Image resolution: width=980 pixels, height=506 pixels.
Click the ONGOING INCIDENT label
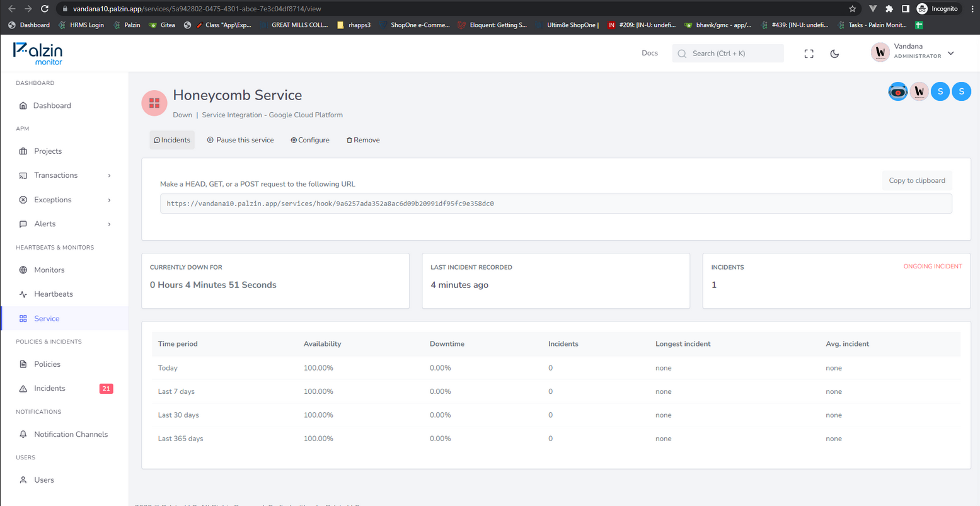[x=933, y=267]
